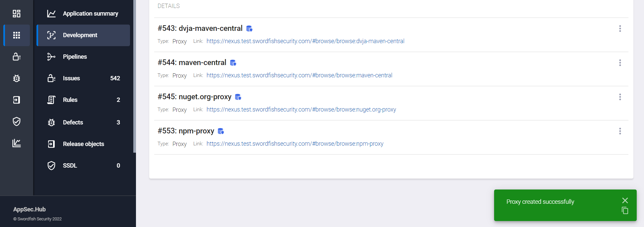
Task: Open three-dot menu for nuget.org-proxy
Action: coord(620,97)
